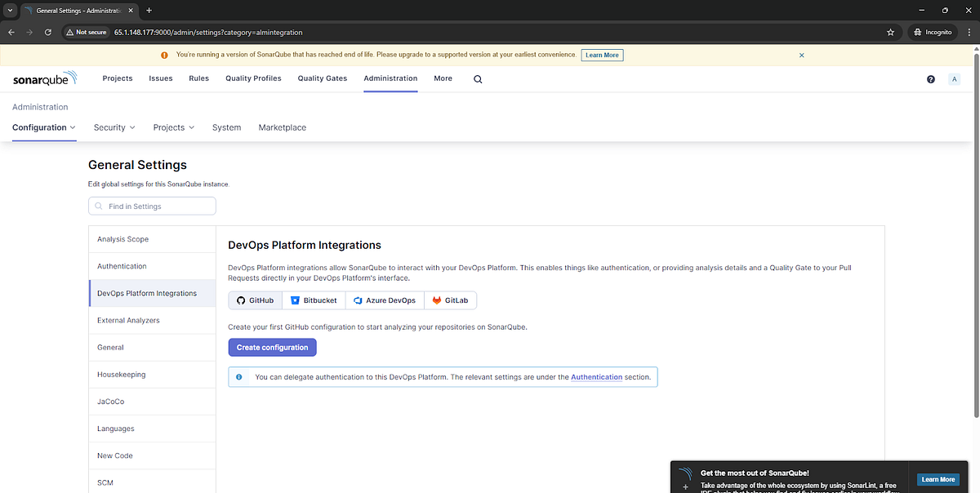Viewport: 980px width, 493px height.
Task: Open the Security dropdown menu
Action: point(114,127)
